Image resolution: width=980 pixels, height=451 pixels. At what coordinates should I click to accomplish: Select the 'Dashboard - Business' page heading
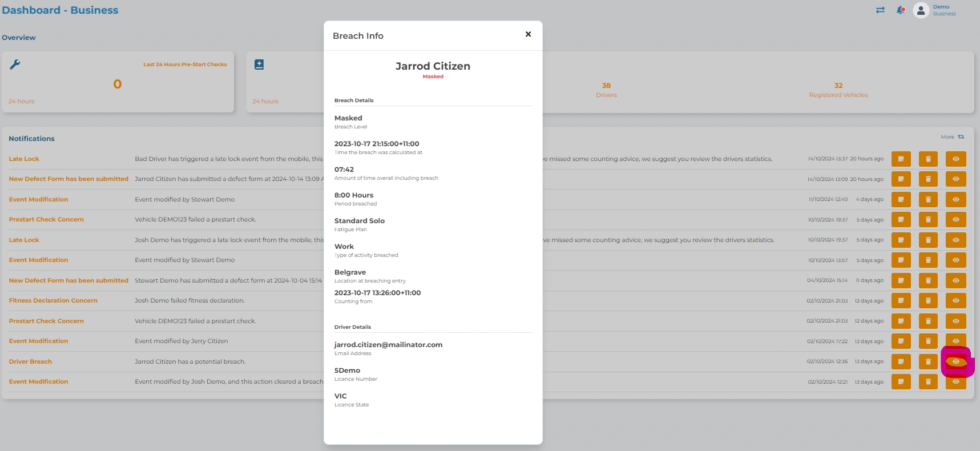(60, 10)
